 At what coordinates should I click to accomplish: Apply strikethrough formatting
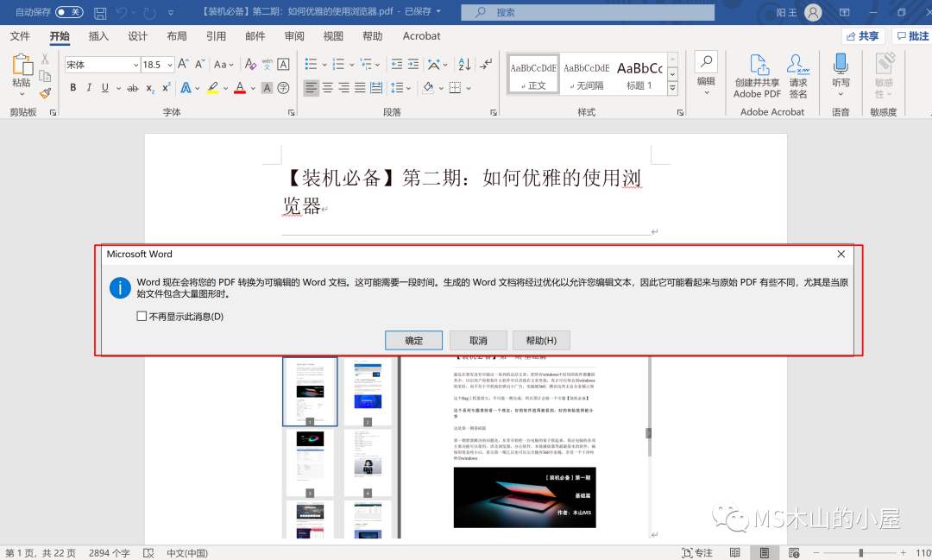click(133, 88)
